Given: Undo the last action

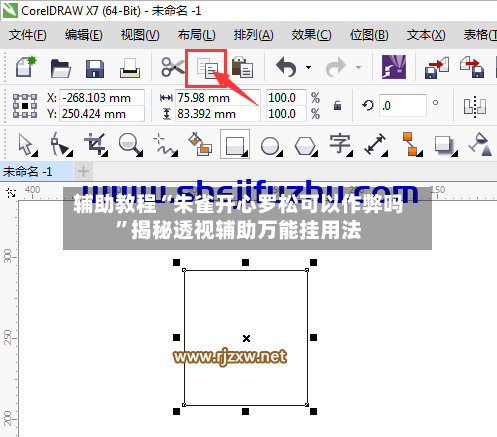Looking at the screenshot, I should click(x=286, y=67).
